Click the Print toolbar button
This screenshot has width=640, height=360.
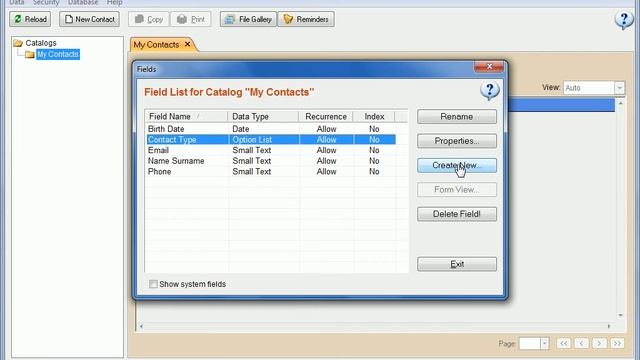[x=191, y=19]
